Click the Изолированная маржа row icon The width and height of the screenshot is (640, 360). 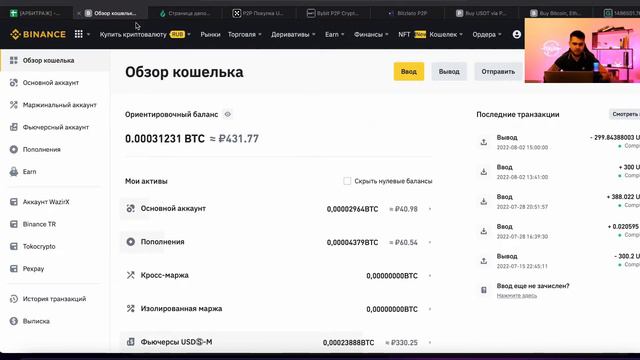(x=131, y=309)
